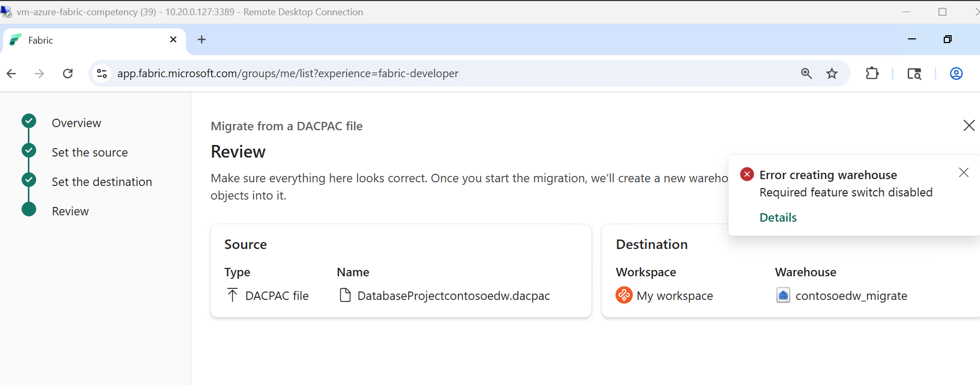Open the browser extensions puzzle icon
Screen dimensions: 980x385
point(872,74)
